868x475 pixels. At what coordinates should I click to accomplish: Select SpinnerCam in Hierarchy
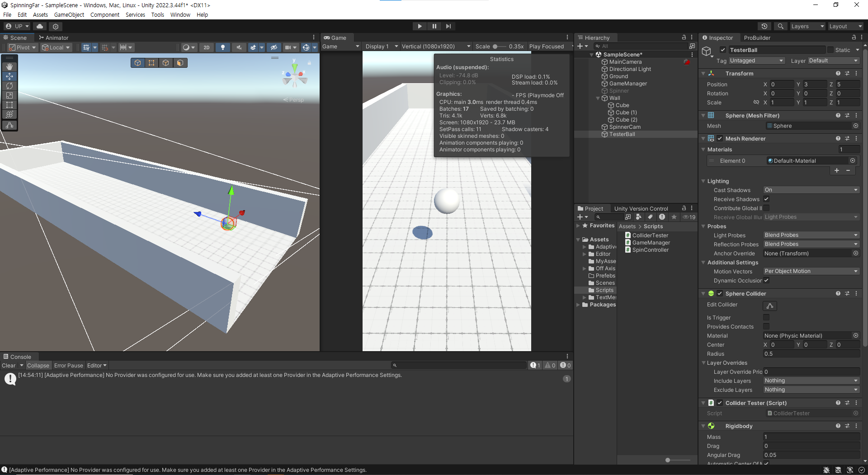click(625, 127)
